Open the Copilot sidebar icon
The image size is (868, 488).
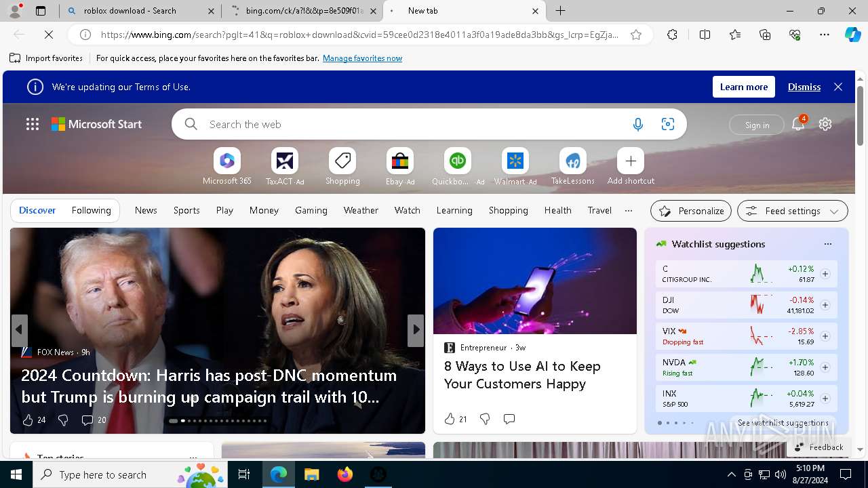coord(852,35)
